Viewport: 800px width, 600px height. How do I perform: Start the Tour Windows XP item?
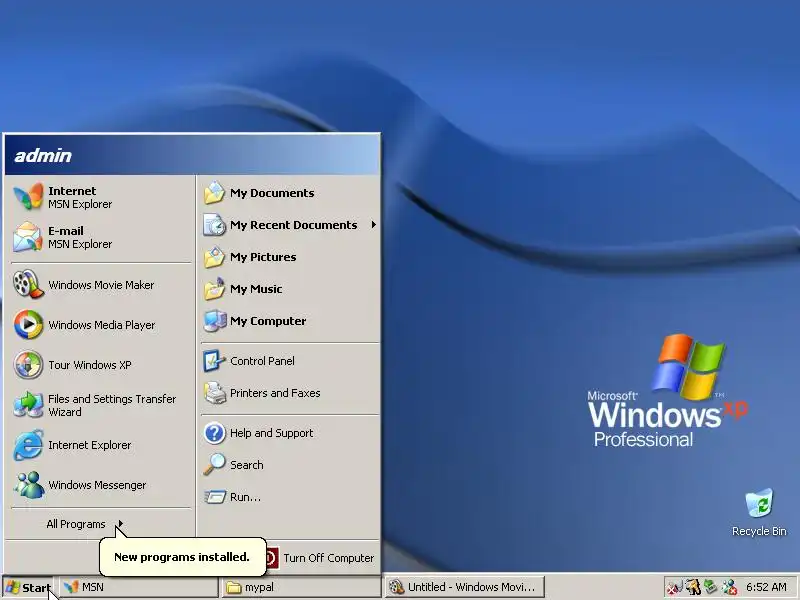(100, 365)
